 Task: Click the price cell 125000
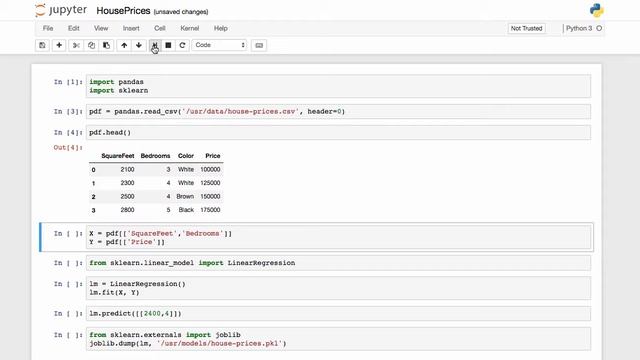click(x=210, y=183)
